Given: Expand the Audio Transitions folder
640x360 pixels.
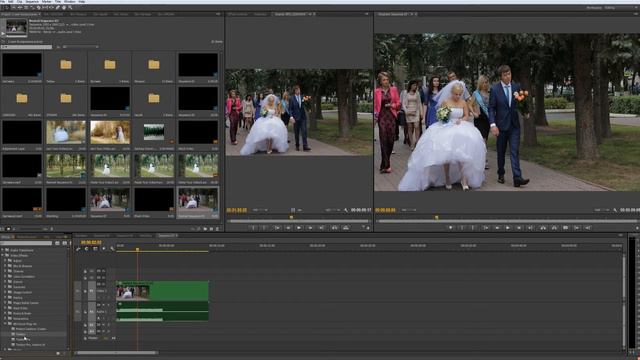Looking at the screenshot, I should 2,250.
